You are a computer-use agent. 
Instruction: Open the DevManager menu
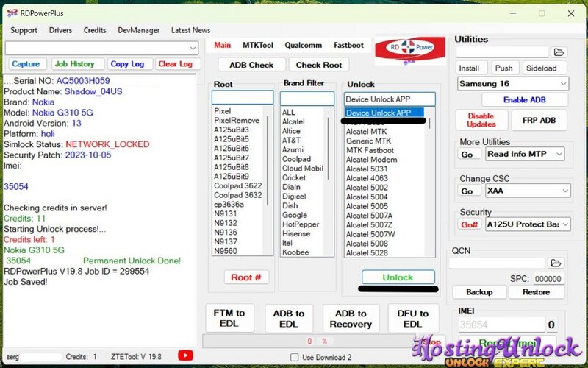pos(138,30)
